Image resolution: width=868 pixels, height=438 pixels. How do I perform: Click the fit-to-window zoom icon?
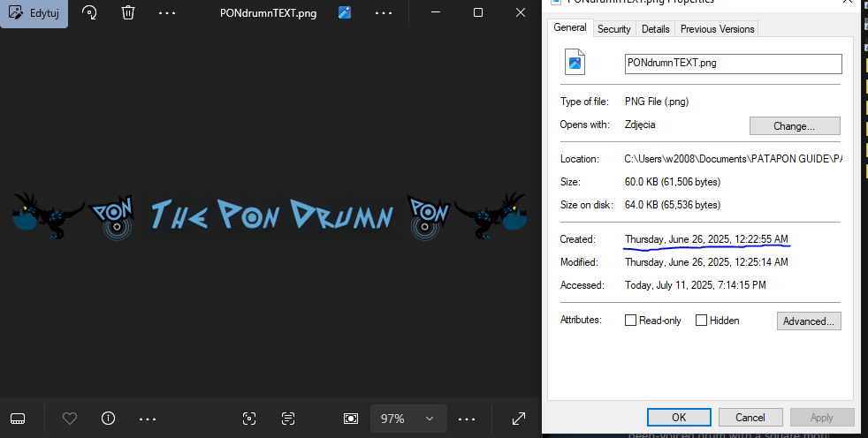pos(351,419)
